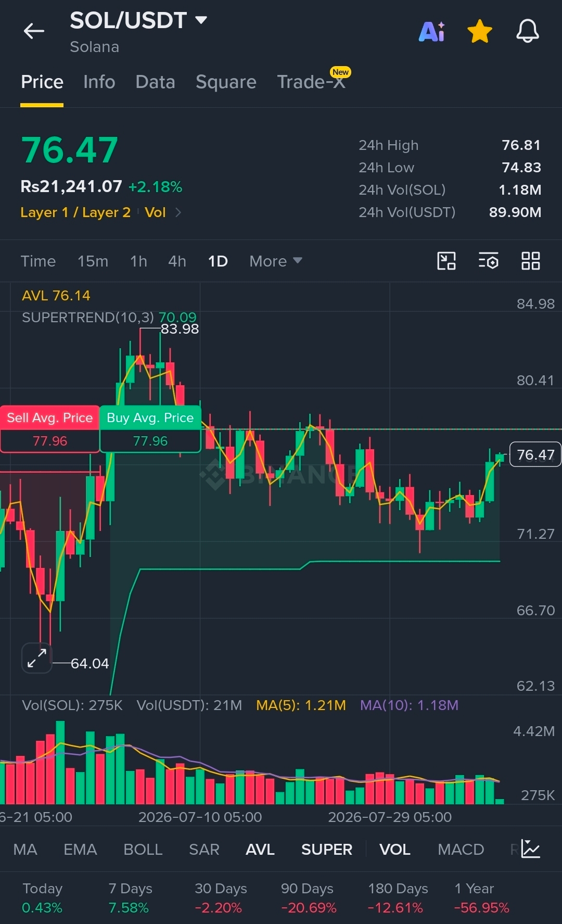The width and height of the screenshot is (562, 924).
Task: Select the 15m chart interval
Action: pos(93,261)
